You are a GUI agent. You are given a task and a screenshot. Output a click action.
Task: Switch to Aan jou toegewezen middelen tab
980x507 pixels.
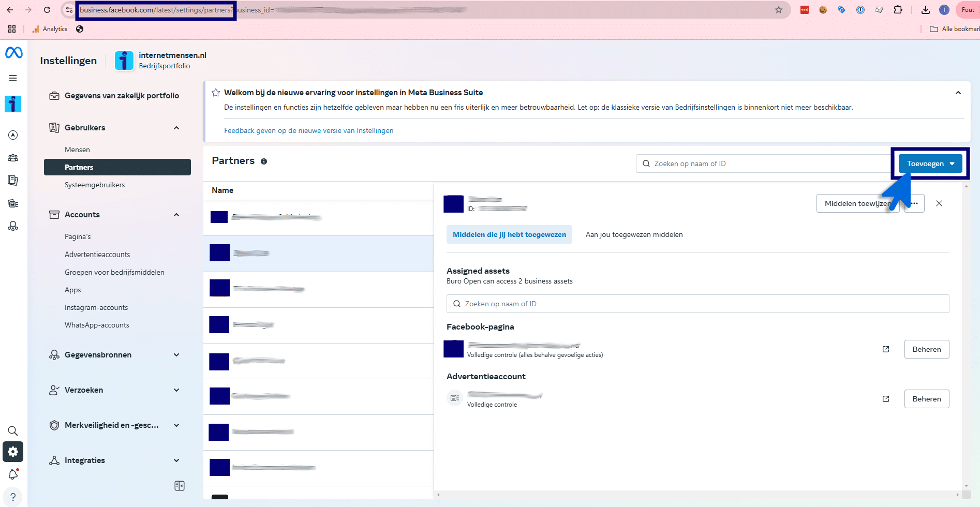634,234
